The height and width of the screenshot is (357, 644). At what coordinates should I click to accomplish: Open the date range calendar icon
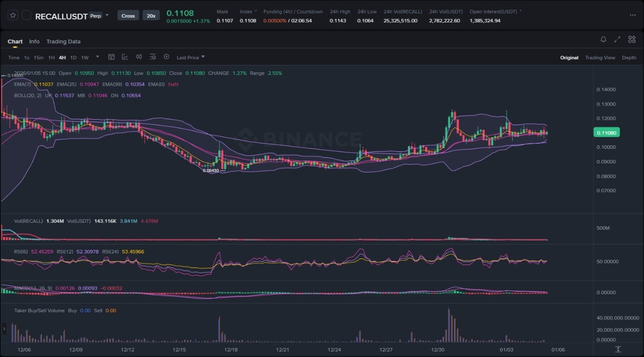point(112,57)
